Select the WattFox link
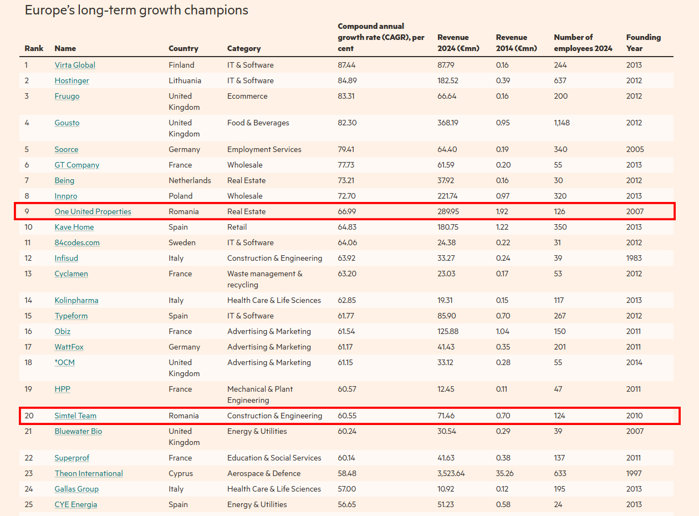This screenshot has width=699, height=516. 70,347
